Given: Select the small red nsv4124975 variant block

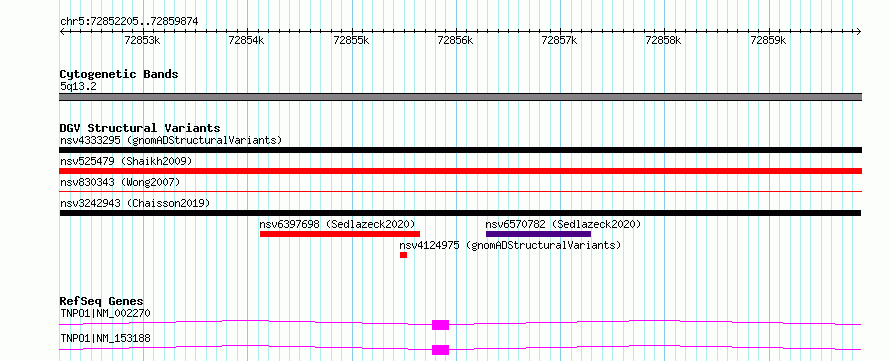Looking at the screenshot, I should pyautogui.click(x=403, y=255).
